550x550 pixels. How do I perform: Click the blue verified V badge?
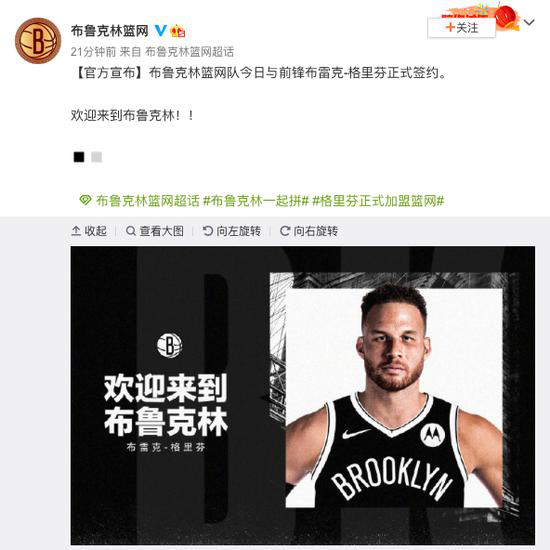tap(160, 31)
